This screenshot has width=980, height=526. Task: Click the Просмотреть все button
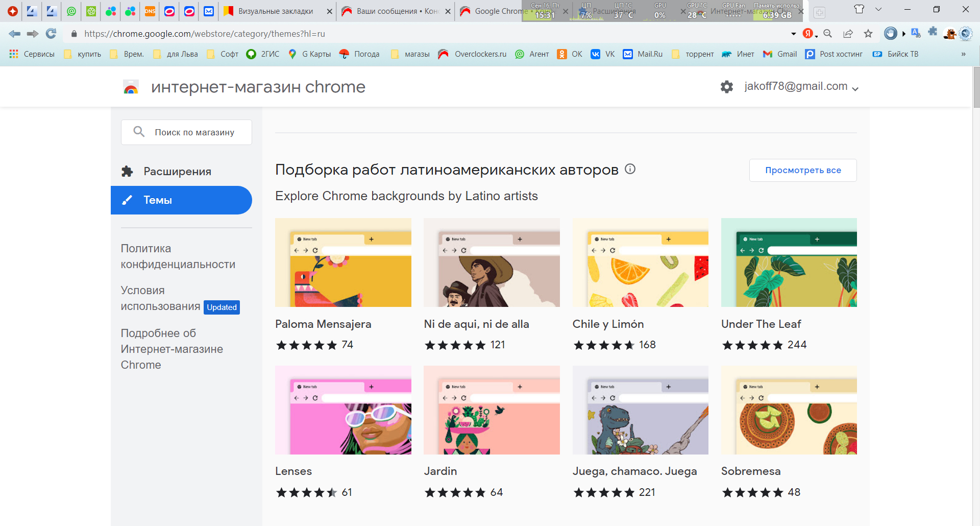pyautogui.click(x=802, y=170)
